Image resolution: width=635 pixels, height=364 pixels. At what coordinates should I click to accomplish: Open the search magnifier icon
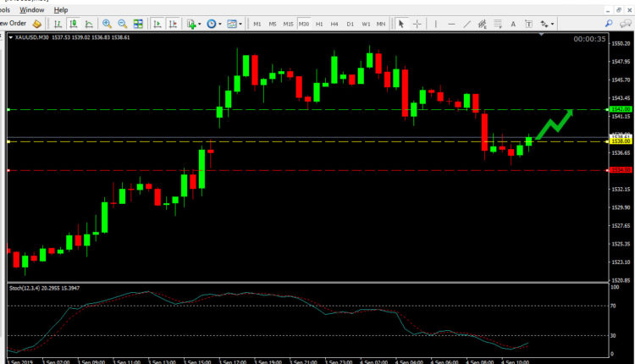609,24
